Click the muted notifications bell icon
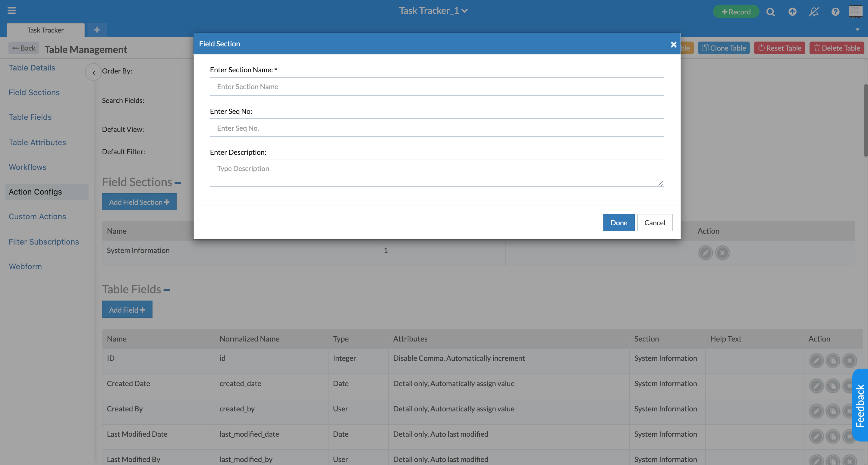868x465 pixels. (x=814, y=12)
